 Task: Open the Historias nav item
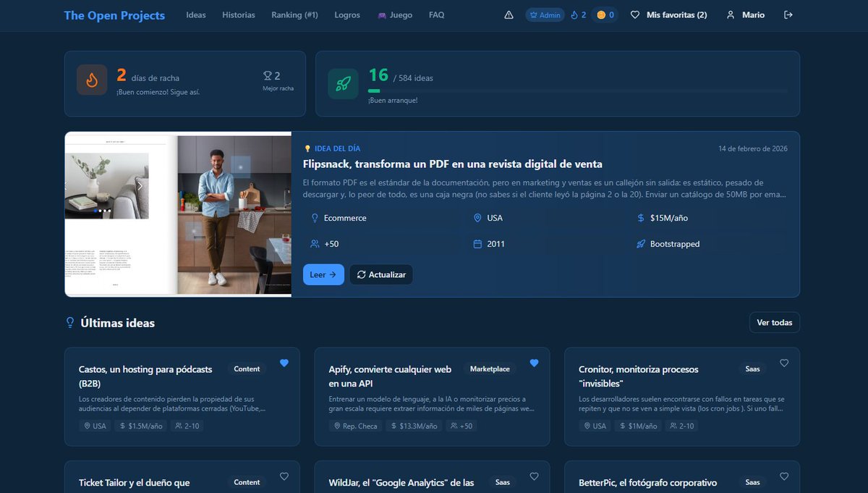coord(239,15)
